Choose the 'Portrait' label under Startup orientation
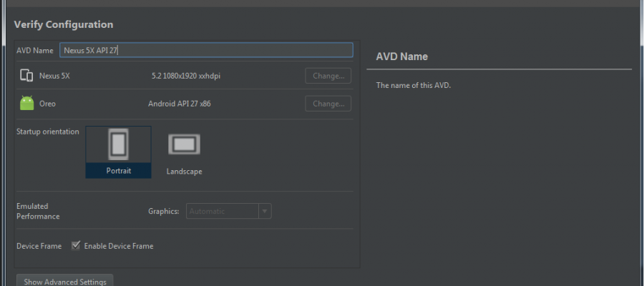 pyautogui.click(x=118, y=171)
